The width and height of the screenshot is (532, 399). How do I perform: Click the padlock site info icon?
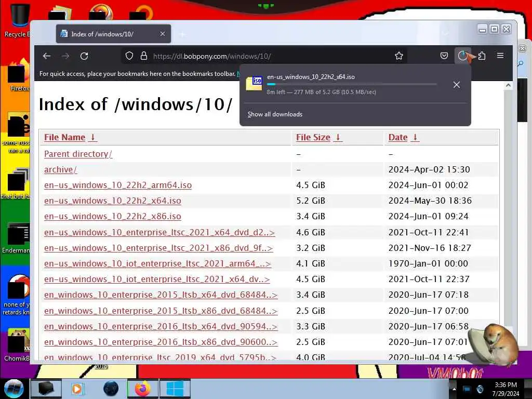pyautogui.click(x=144, y=56)
